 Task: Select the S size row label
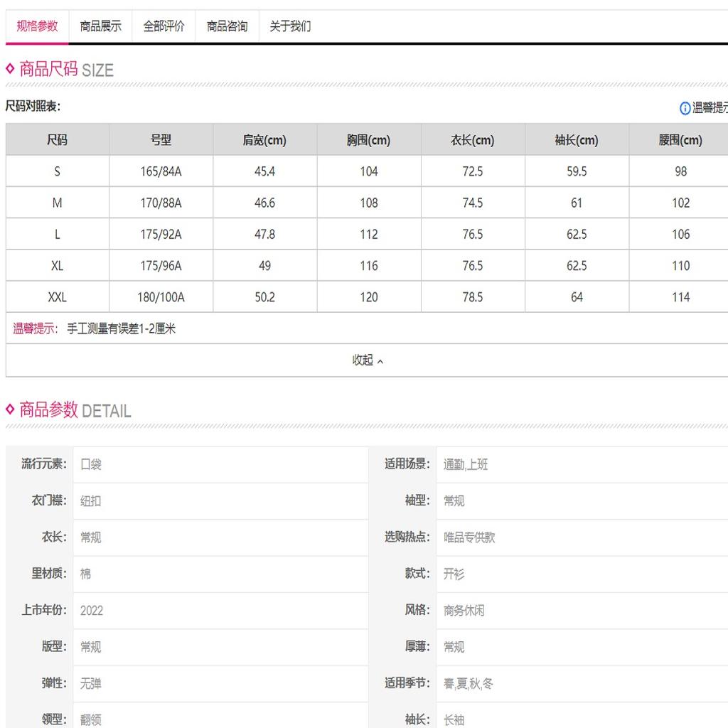[x=57, y=171]
